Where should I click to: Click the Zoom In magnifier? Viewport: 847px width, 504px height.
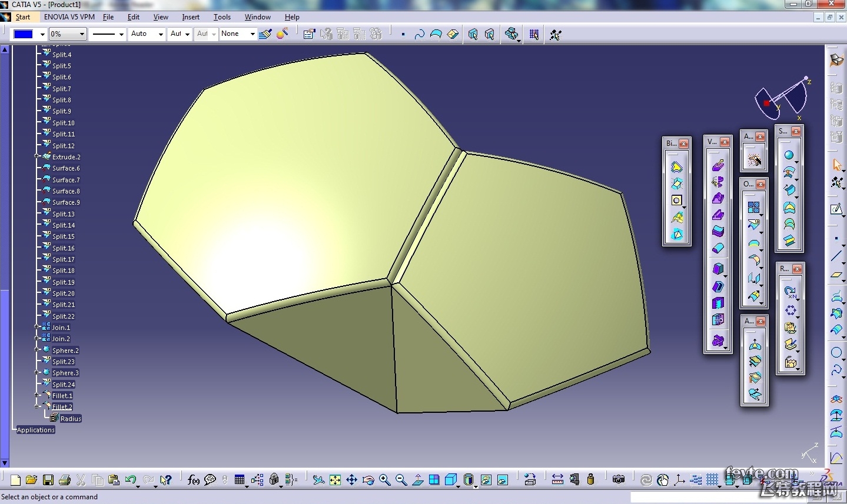(x=384, y=480)
